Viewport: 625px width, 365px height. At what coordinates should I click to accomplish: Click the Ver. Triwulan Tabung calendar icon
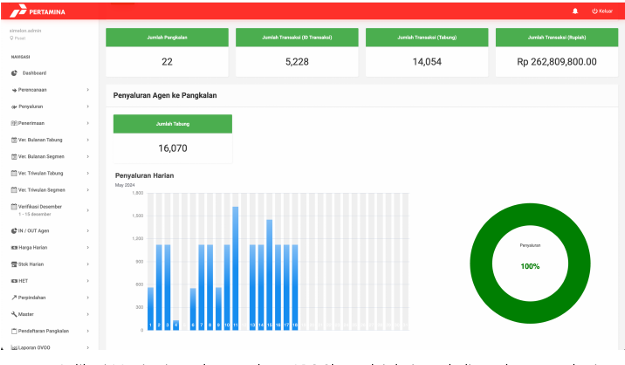[14, 173]
